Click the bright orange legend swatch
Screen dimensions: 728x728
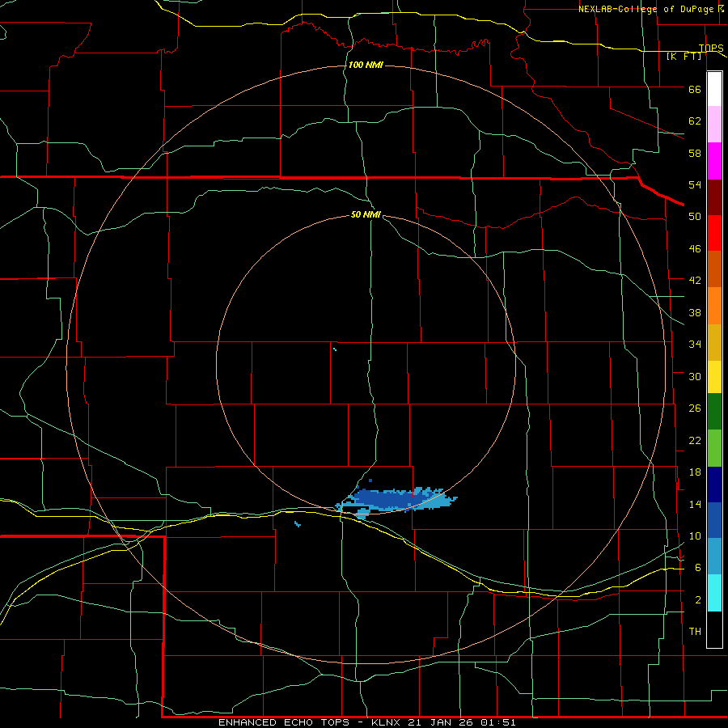click(714, 306)
